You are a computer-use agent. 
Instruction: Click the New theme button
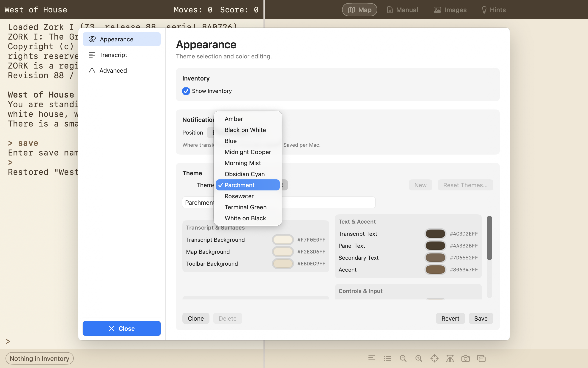click(420, 185)
